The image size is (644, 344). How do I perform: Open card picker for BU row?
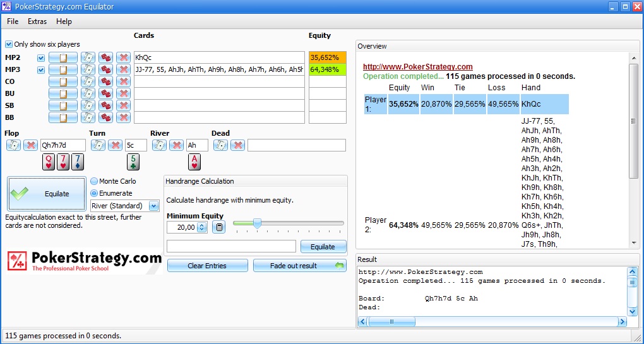click(88, 93)
